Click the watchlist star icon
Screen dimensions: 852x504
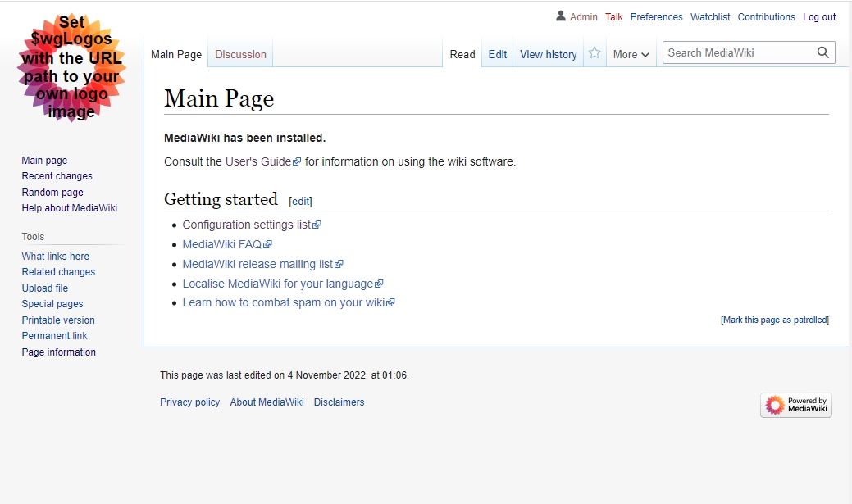595,53
